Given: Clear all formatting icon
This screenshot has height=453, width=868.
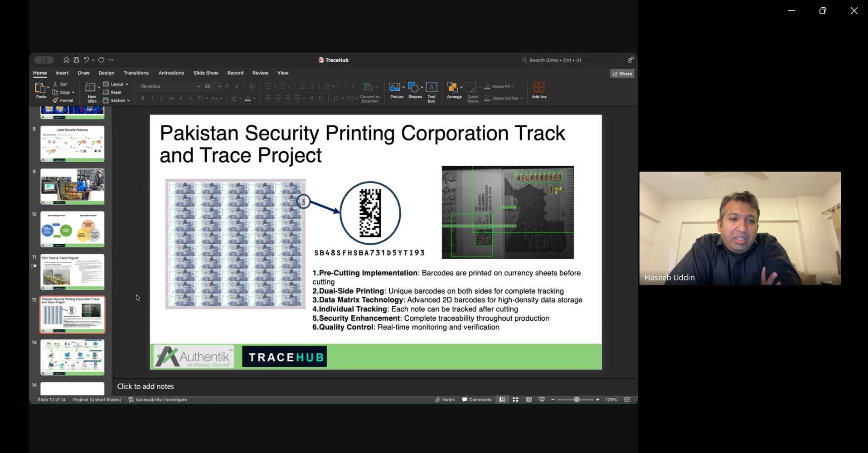Looking at the screenshot, I should click(252, 86).
